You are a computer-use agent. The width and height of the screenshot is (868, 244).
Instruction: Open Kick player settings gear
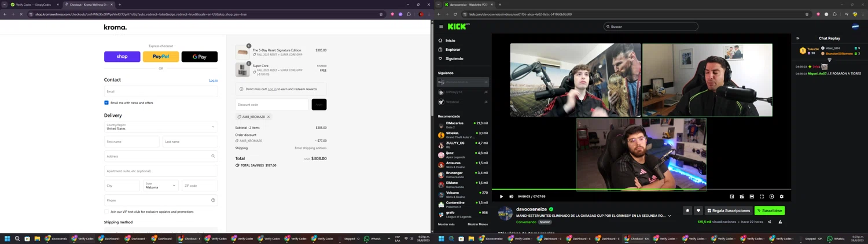782,197
